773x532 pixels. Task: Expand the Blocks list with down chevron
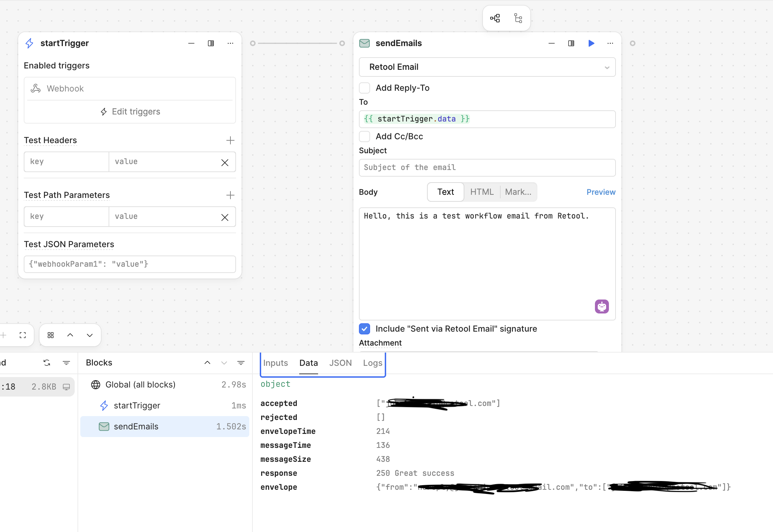[224, 363]
